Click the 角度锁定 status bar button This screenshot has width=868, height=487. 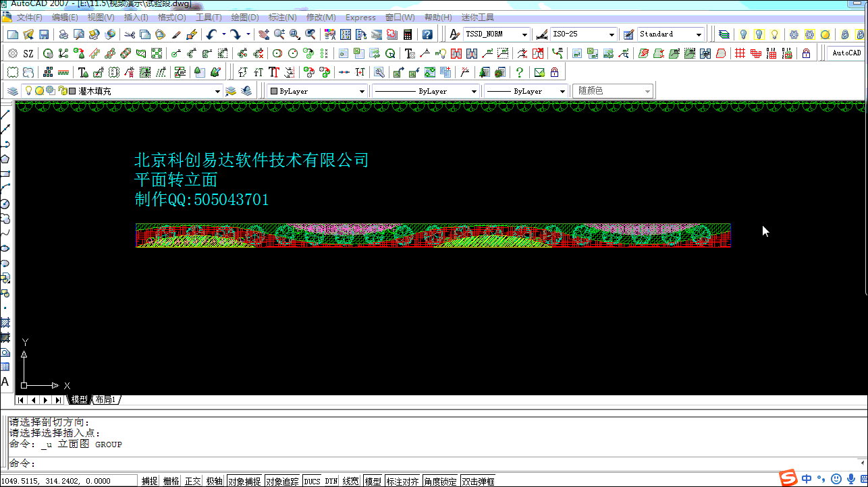441,481
